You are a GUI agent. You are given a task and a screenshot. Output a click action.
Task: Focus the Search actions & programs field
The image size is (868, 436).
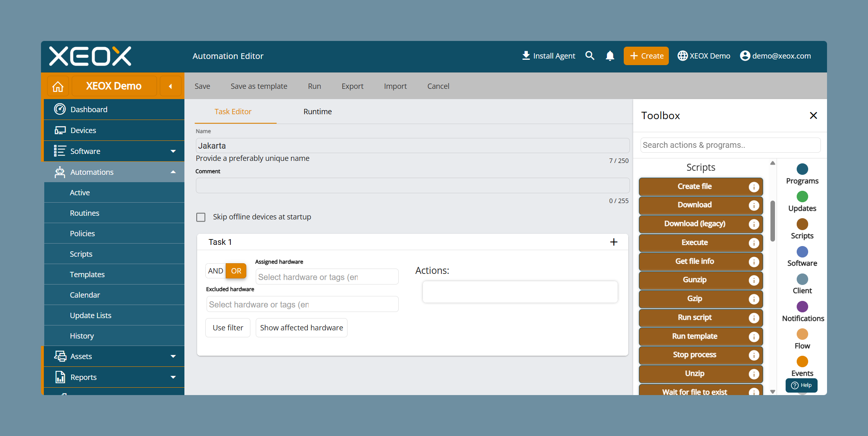[x=730, y=145]
